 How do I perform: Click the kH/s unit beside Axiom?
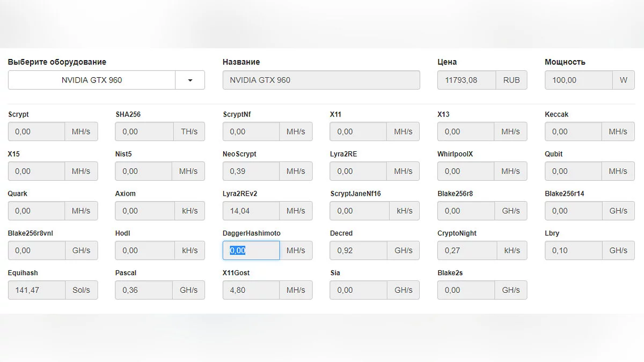coord(190,211)
